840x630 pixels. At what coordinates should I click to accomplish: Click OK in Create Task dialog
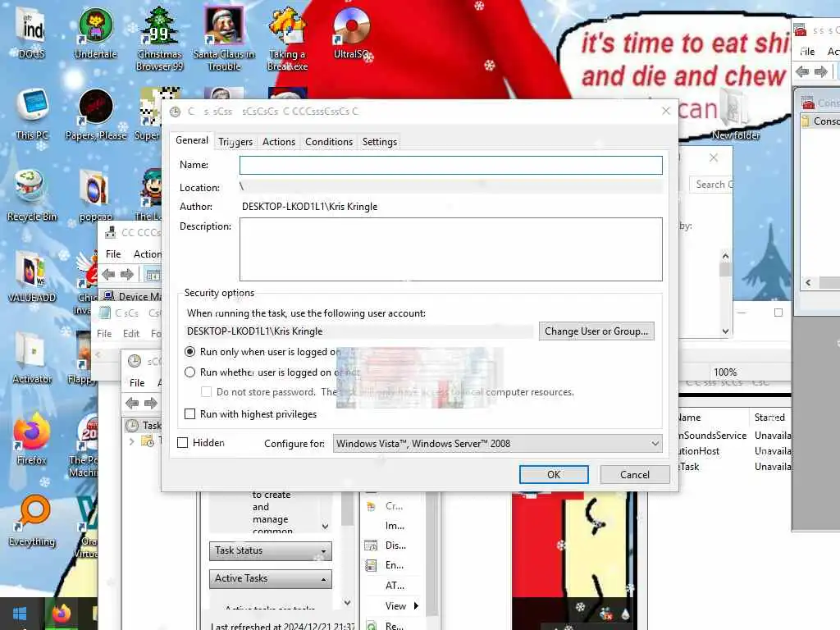554,475
